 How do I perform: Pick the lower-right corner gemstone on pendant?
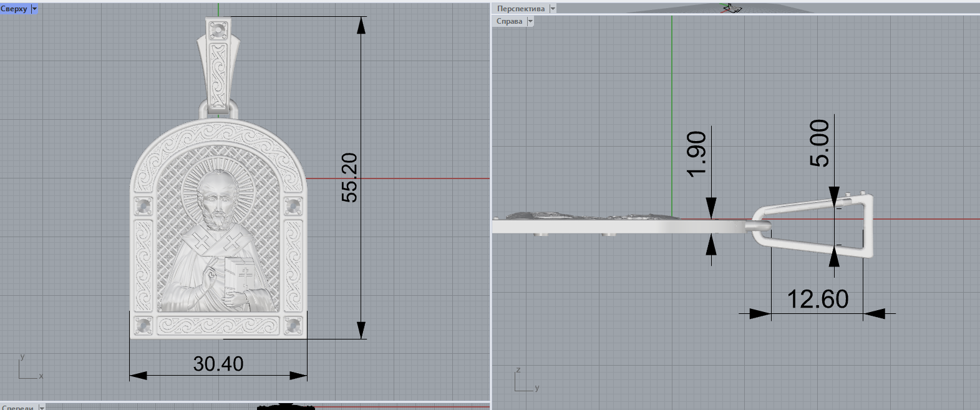point(293,325)
